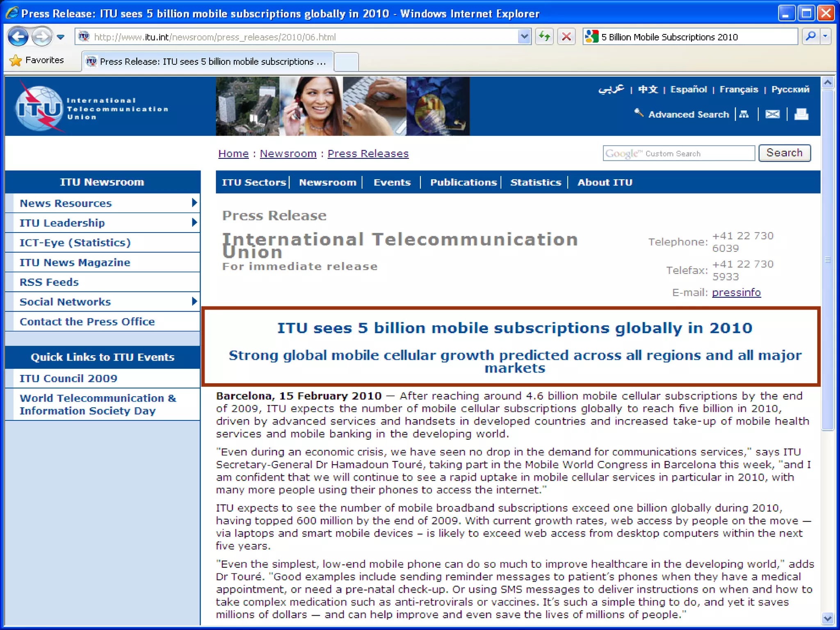Click the Refresh page icon
The image size is (840, 630).
pos(544,37)
